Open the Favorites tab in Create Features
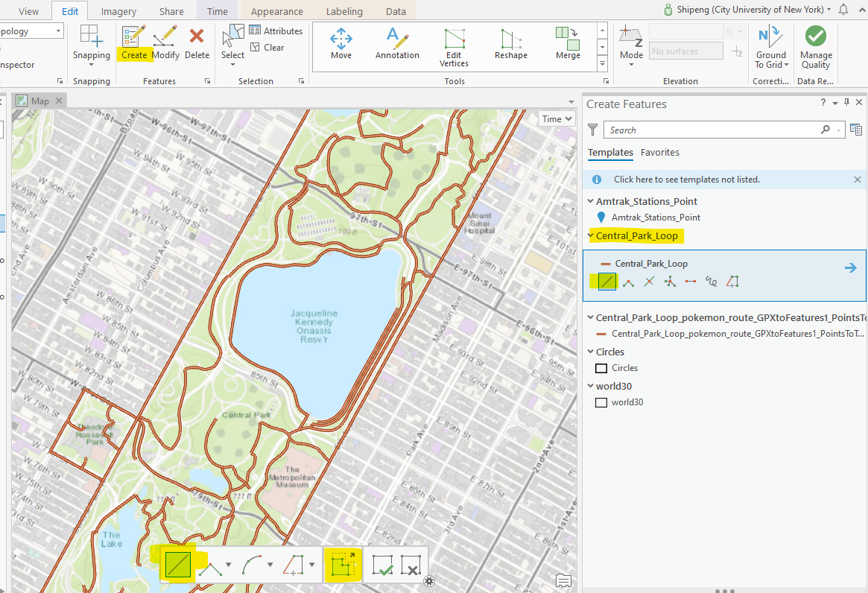This screenshot has height=593, width=868. coord(659,153)
